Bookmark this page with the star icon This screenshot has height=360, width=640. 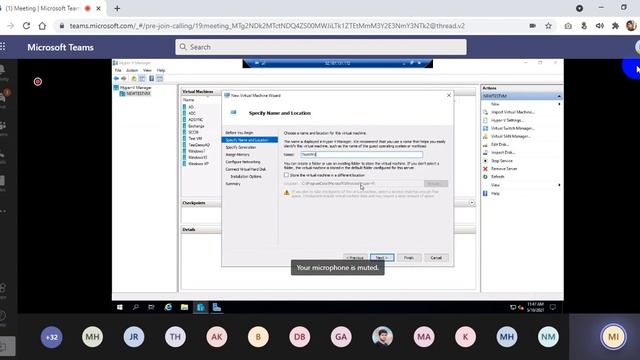tap(548, 26)
